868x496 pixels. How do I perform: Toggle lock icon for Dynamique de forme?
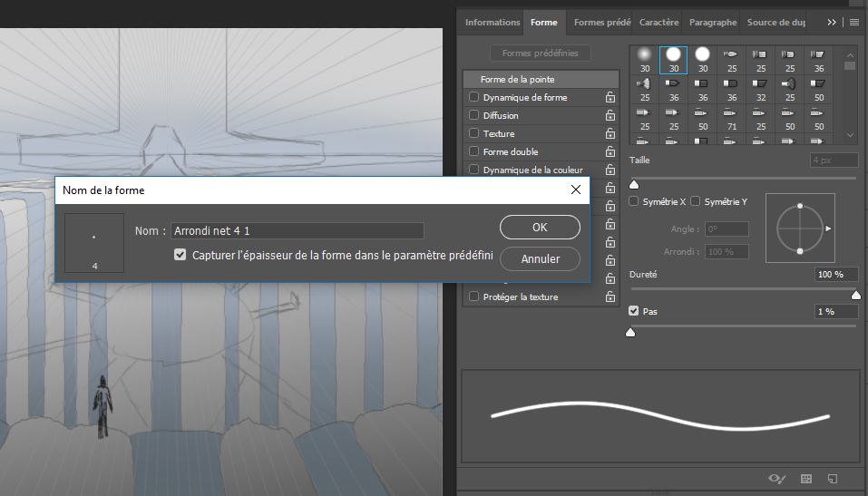click(x=610, y=98)
